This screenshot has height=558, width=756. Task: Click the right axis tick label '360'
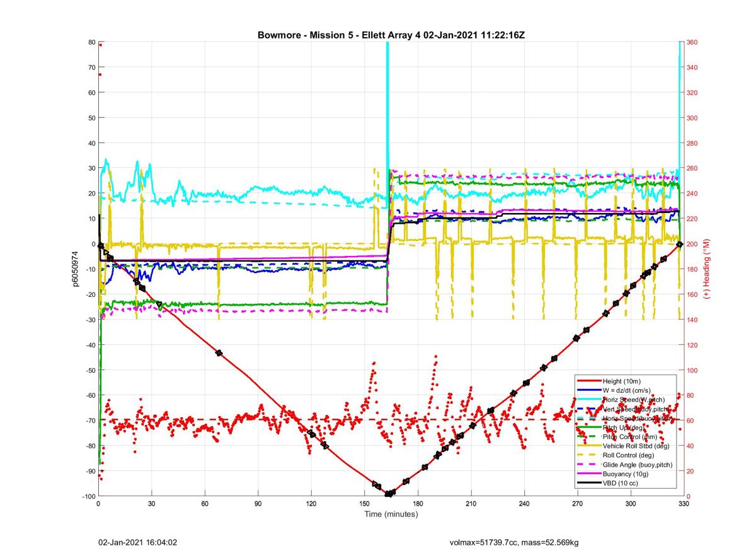point(692,42)
